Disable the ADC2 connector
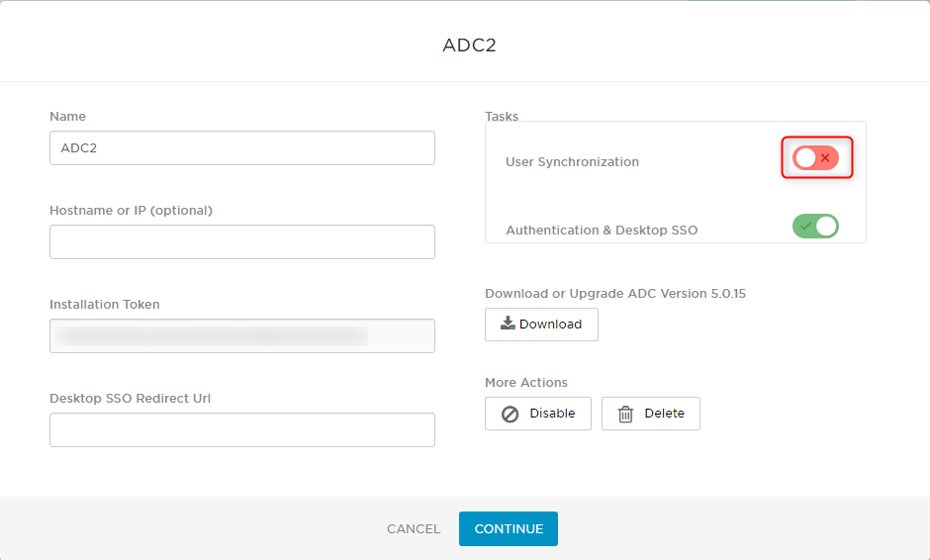The height and width of the screenshot is (560, 930). point(538,414)
